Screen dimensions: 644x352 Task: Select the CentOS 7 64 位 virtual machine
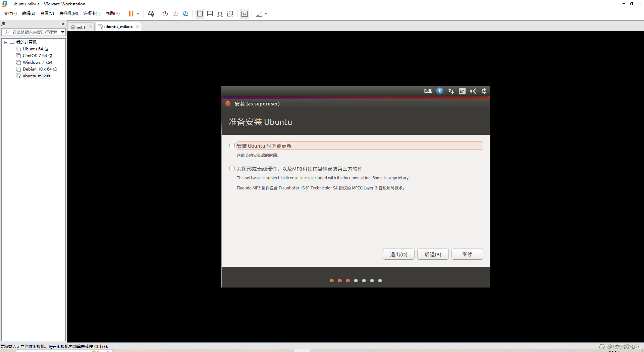38,56
